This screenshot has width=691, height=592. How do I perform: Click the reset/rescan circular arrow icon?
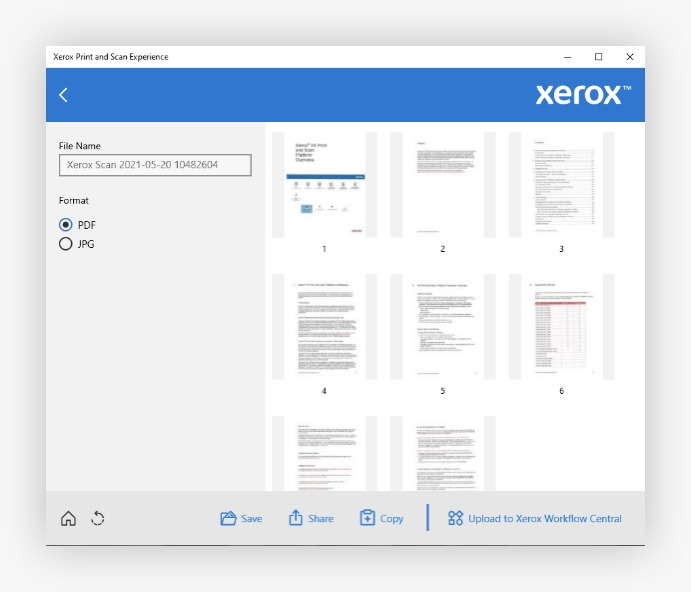[x=98, y=518]
